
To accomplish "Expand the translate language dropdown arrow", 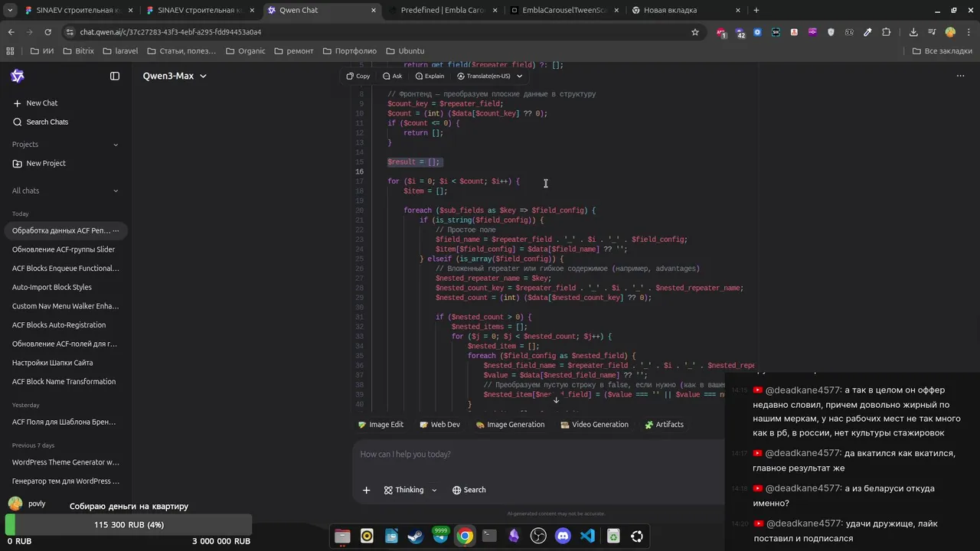I will click(520, 76).
